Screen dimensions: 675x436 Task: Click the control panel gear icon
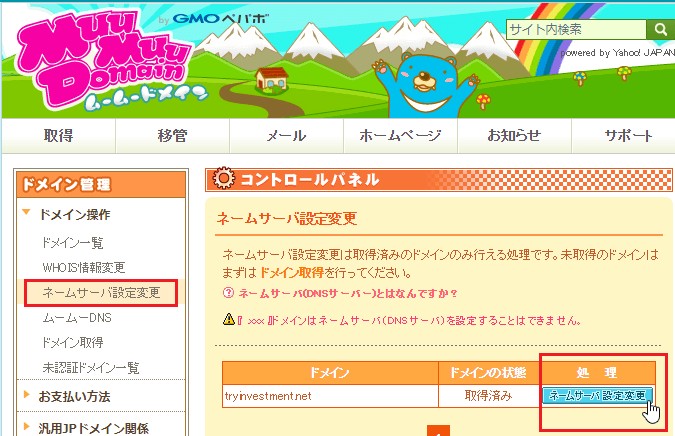(x=224, y=179)
